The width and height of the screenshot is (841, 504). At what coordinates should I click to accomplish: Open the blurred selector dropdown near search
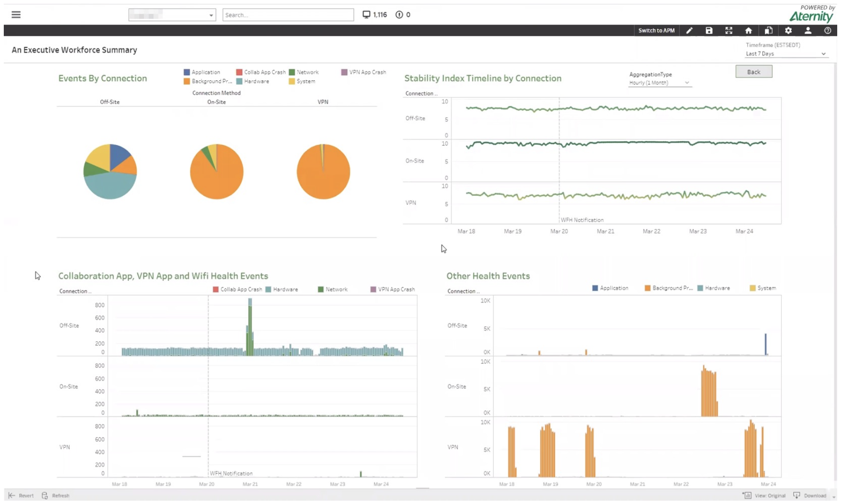[172, 15]
